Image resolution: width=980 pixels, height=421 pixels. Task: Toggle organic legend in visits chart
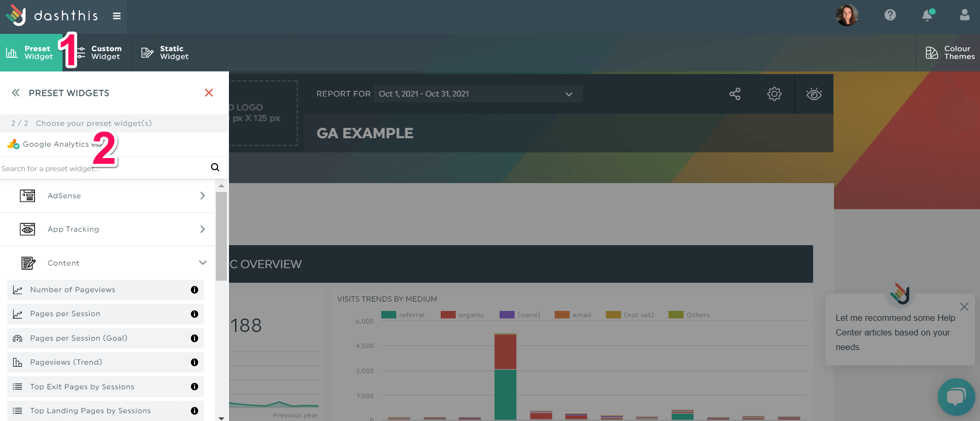pyautogui.click(x=462, y=315)
